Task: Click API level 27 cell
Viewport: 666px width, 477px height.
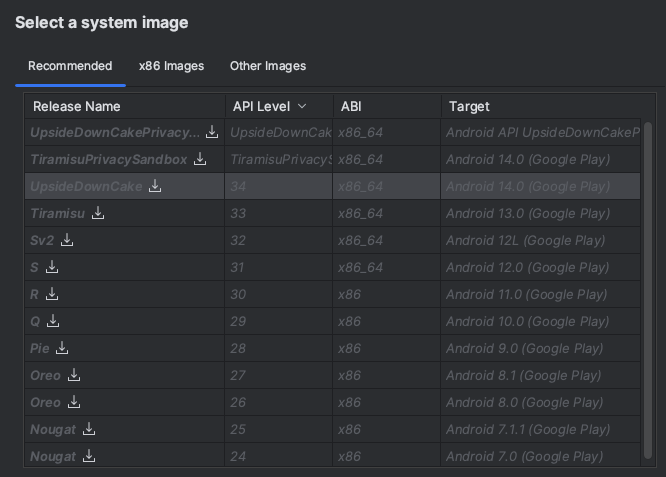Action: (x=278, y=375)
